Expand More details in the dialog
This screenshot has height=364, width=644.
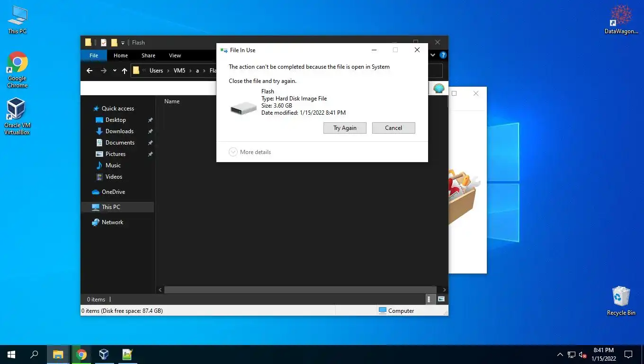[250, 152]
